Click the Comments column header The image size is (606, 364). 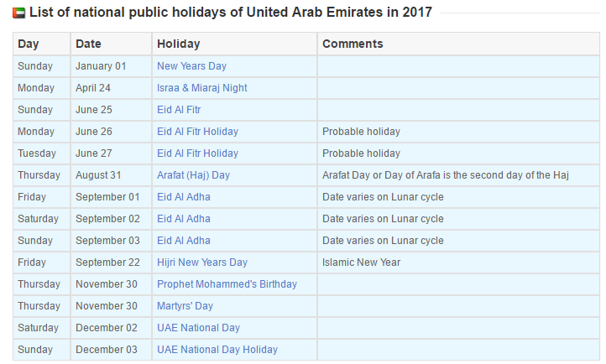pos(458,44)
